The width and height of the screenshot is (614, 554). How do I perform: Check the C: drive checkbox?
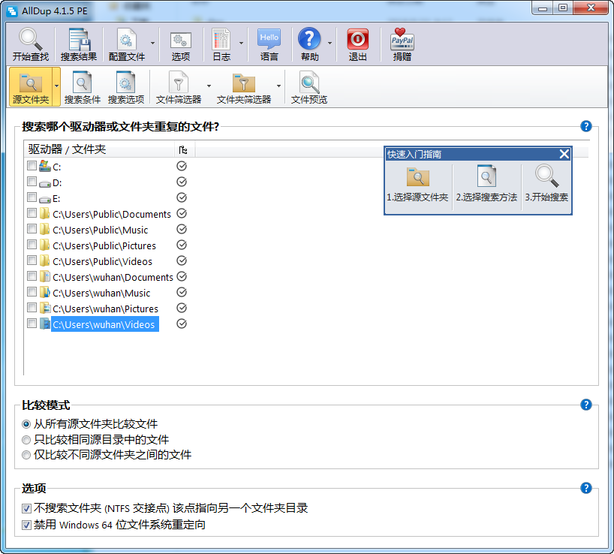(32, 166)
